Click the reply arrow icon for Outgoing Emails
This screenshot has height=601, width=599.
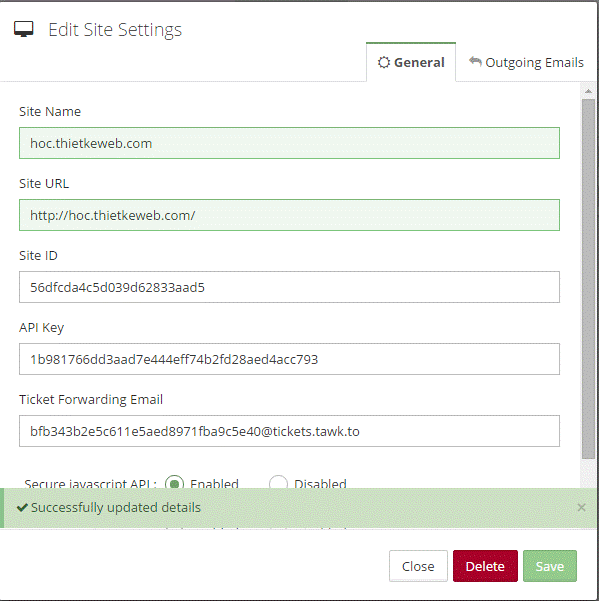475,61
